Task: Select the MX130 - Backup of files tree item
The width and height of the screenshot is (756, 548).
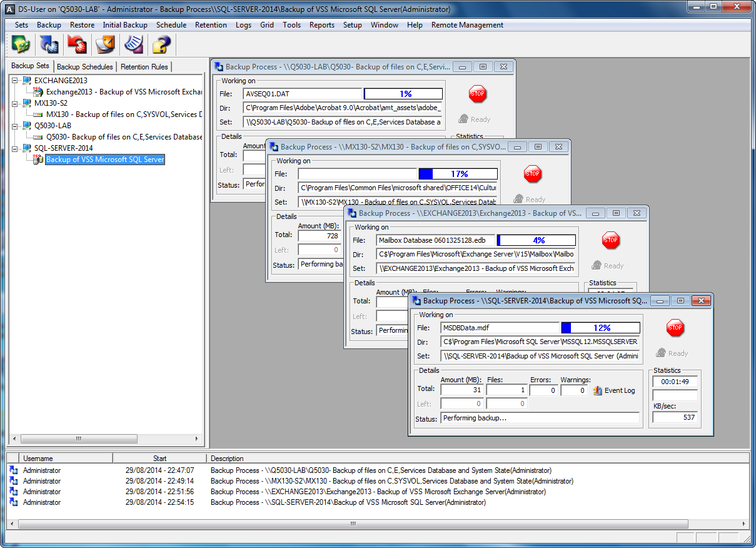Action: pos(124,114)
